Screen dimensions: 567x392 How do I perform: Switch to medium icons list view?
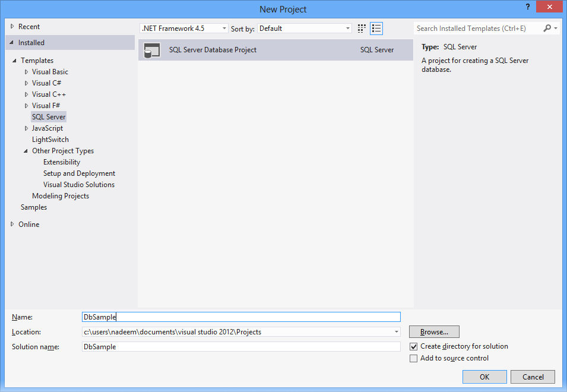376,29
